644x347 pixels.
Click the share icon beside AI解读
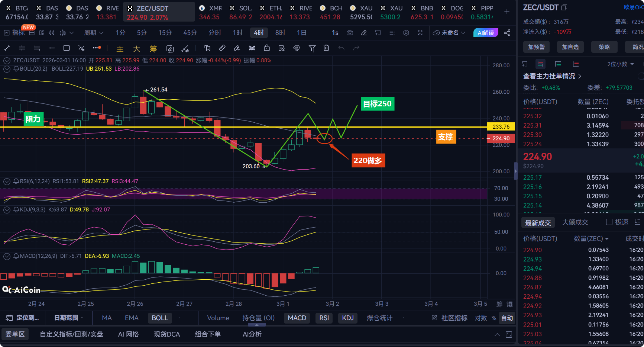(507, 33)
